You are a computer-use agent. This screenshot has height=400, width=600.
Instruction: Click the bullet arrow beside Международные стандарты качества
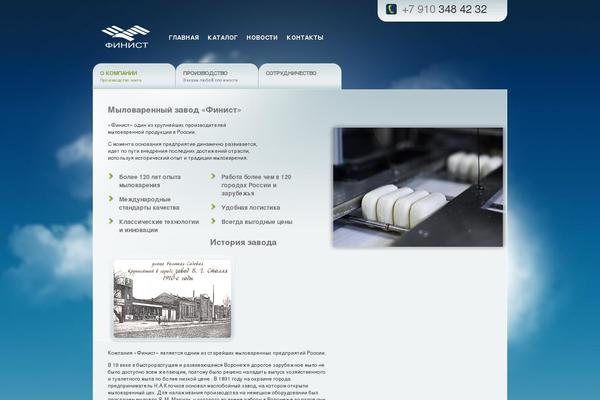click(x=111, y=199)
